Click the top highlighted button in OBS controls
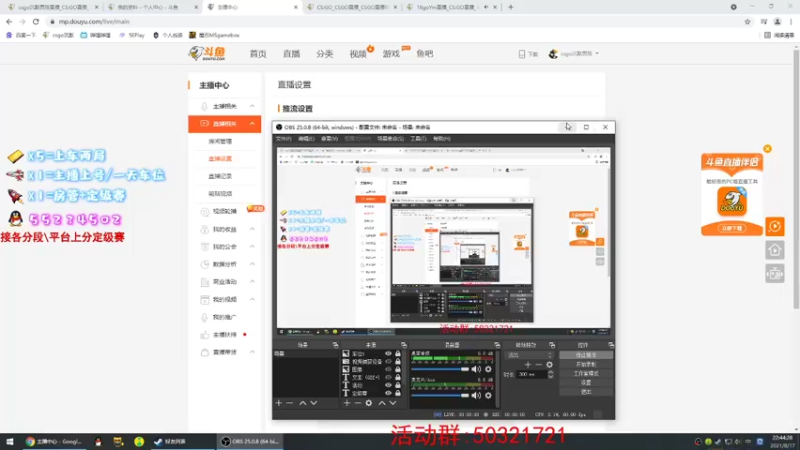800x450 pixels. [586, 355]
